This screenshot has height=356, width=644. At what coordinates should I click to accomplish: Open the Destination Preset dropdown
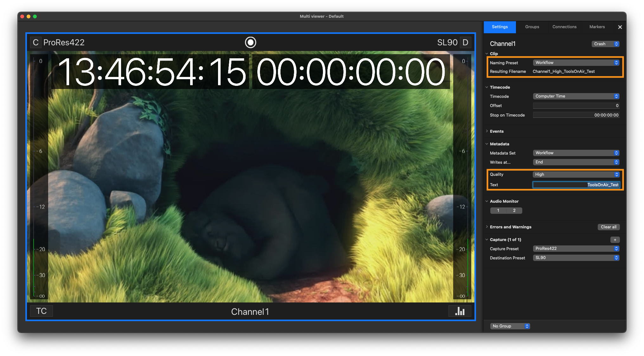coord(576,258)
